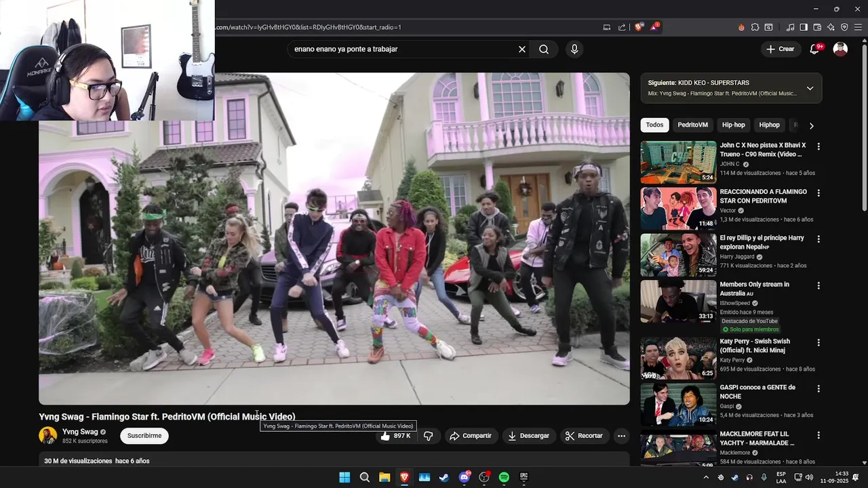This screenshot has height=488, width=868.
Task: Click the main video player area
Action: pos(334,239)
